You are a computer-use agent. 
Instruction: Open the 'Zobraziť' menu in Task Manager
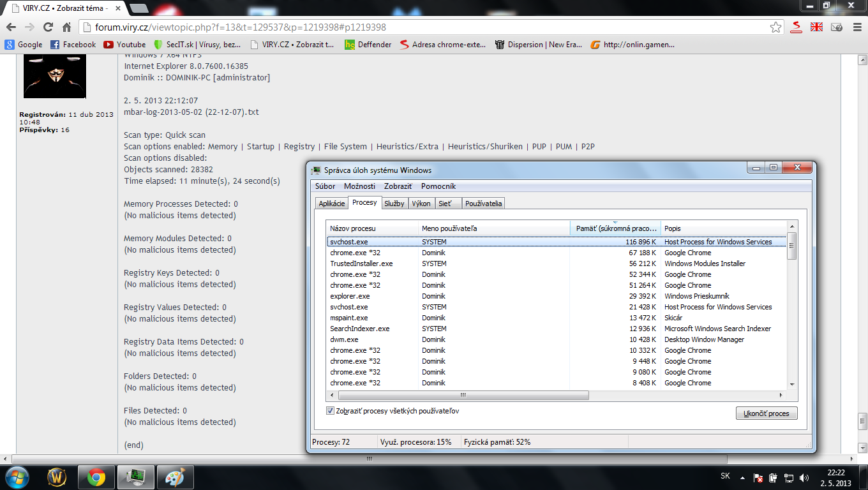(398, 186)
